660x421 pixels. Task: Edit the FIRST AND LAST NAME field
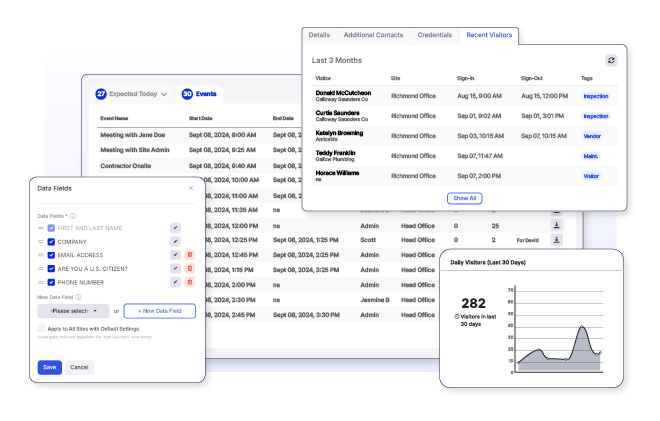176,228
